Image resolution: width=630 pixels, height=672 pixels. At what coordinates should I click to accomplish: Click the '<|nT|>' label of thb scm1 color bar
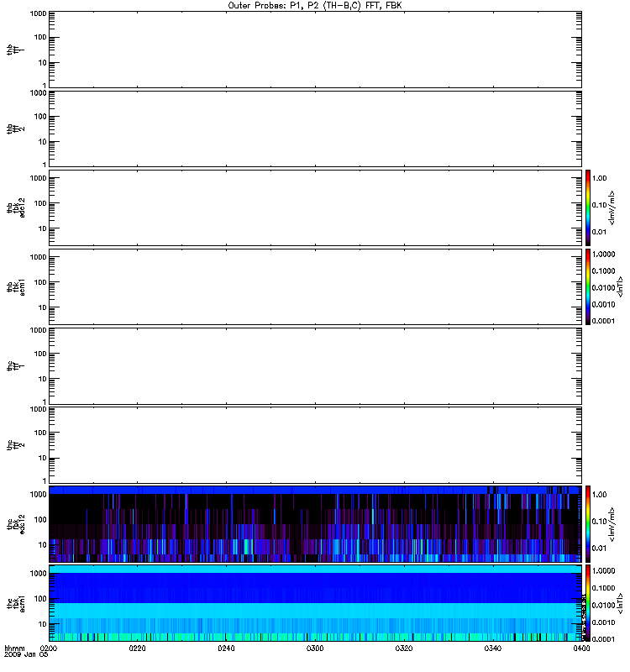(620, 286)
